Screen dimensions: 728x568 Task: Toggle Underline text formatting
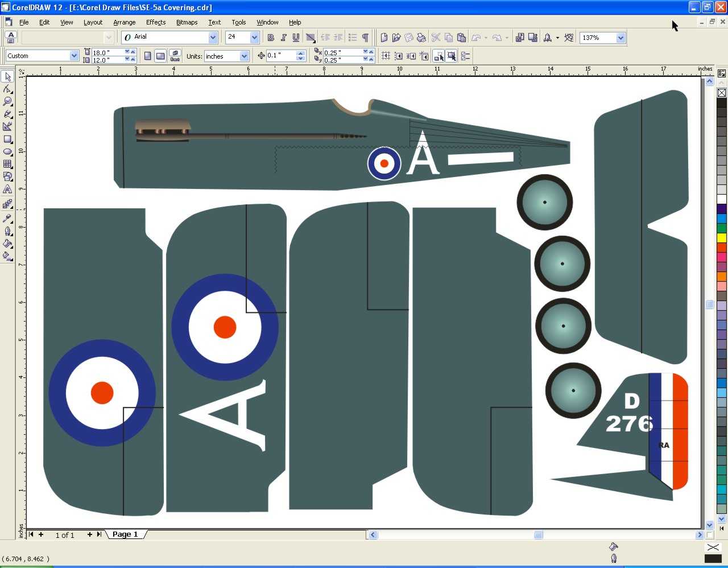[296, 38]
